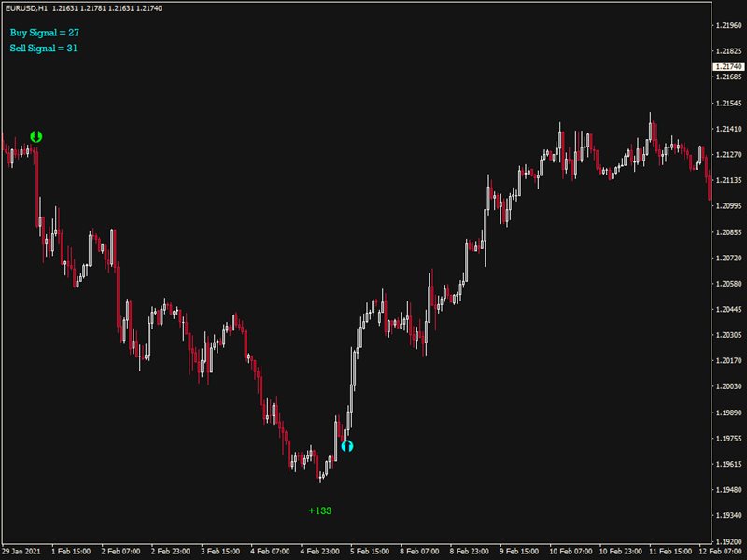The height and width of the screenshot is (560, 747).
Task: Select the 1.20445 price axis label
Action: pos(726,309)
